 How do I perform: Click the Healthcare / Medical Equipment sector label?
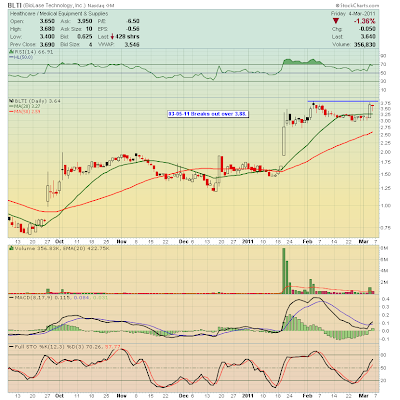click(x=59, y=14)
